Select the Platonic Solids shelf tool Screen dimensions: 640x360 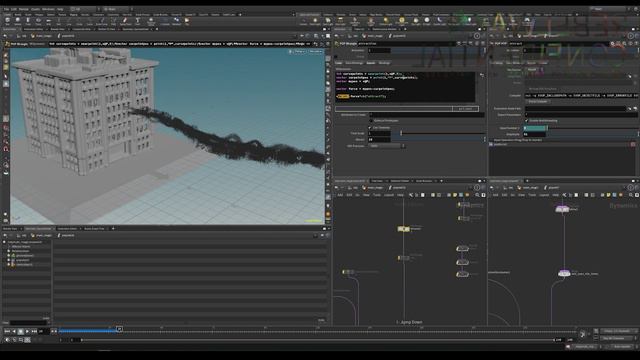pyautogui.click(x=151, y=21)
